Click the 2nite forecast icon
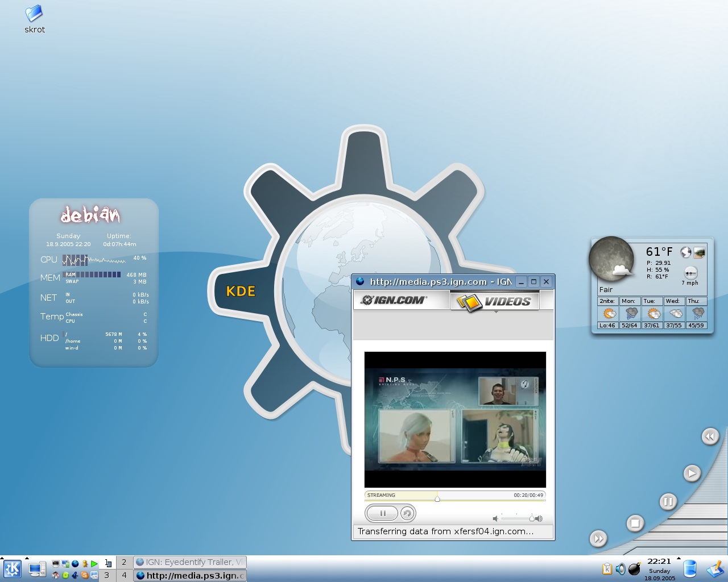Image resolution: width=728 pixels, height=582 pixels. pos(609,314)
